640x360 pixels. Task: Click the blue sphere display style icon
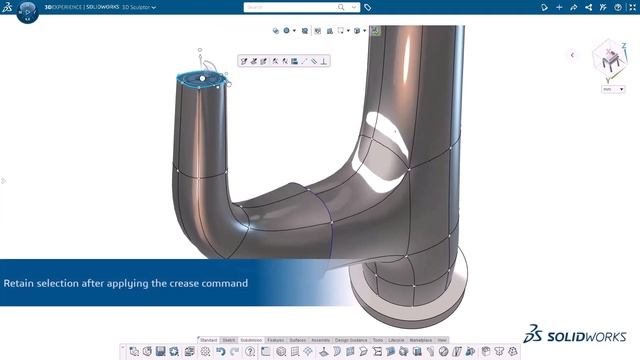287,31
